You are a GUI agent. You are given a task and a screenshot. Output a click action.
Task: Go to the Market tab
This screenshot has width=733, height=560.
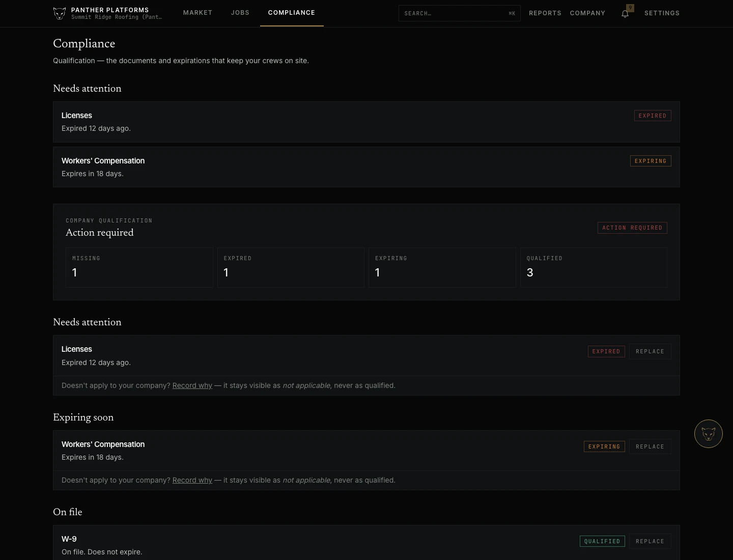198,13
